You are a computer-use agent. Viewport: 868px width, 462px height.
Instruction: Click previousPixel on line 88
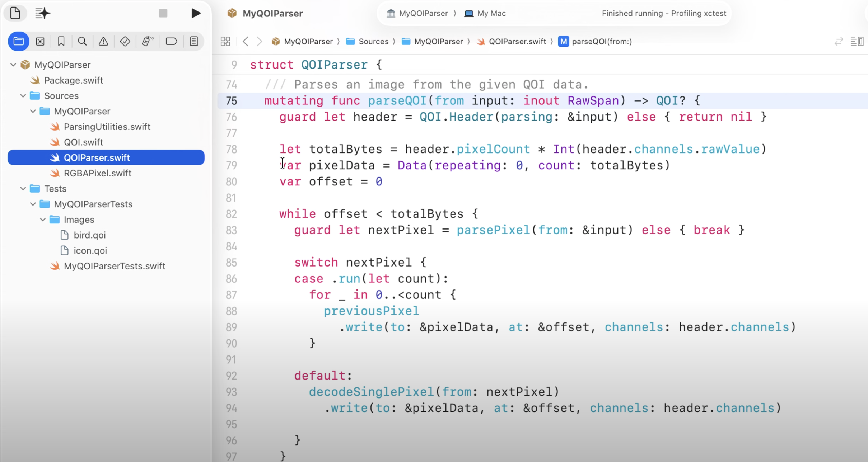coord(371,311)
